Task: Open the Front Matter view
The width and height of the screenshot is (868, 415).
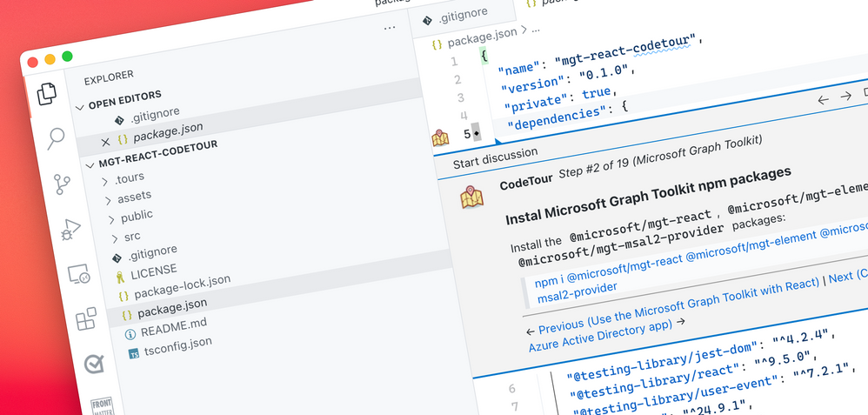Action: pyautogui.click(x=101, y=405)
